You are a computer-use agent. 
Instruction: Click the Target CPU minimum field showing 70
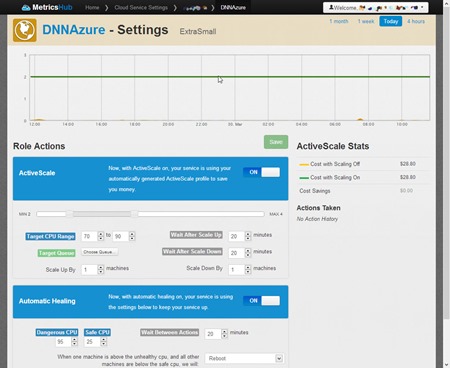click(x=89, y=236)
